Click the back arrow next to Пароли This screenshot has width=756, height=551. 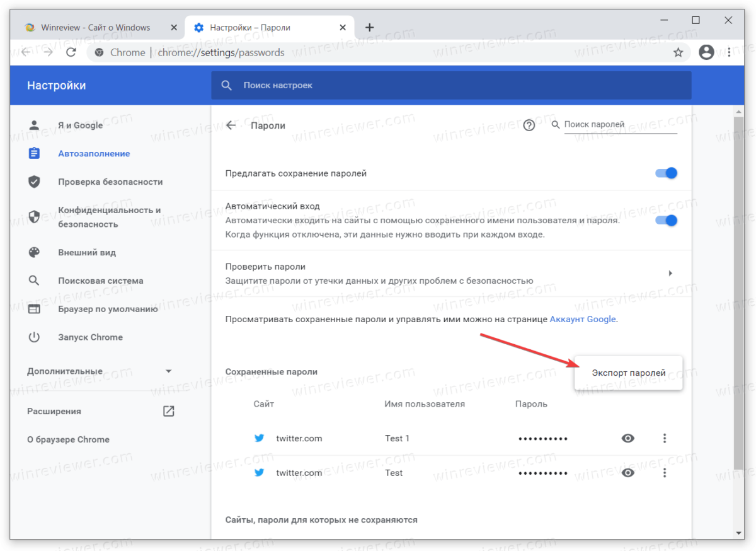[x=231, y=125]
